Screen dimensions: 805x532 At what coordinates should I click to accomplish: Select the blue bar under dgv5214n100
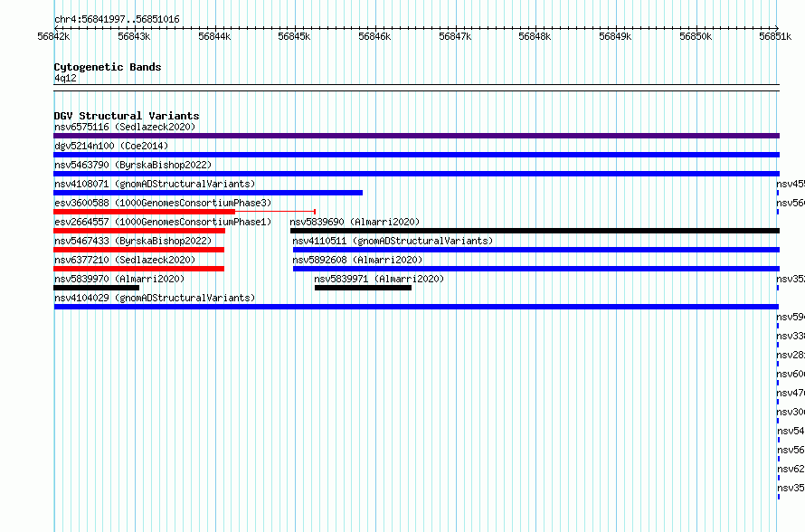coord(416,155)
